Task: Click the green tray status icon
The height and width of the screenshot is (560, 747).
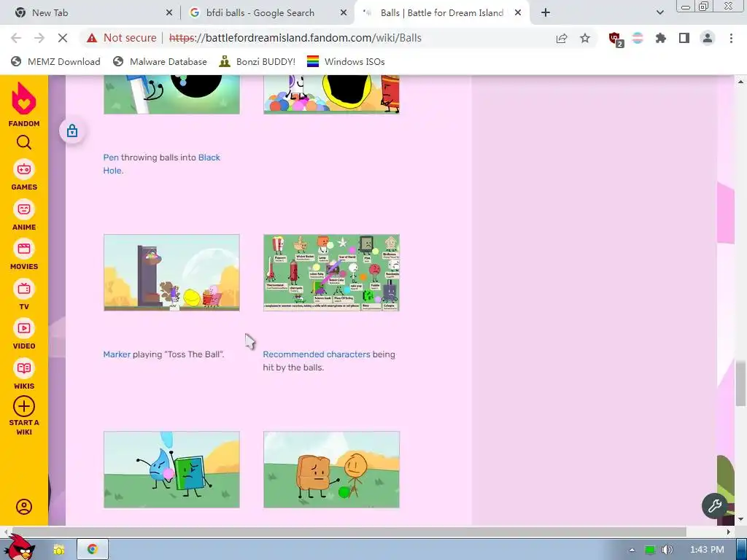Action: tap(649, 550)
